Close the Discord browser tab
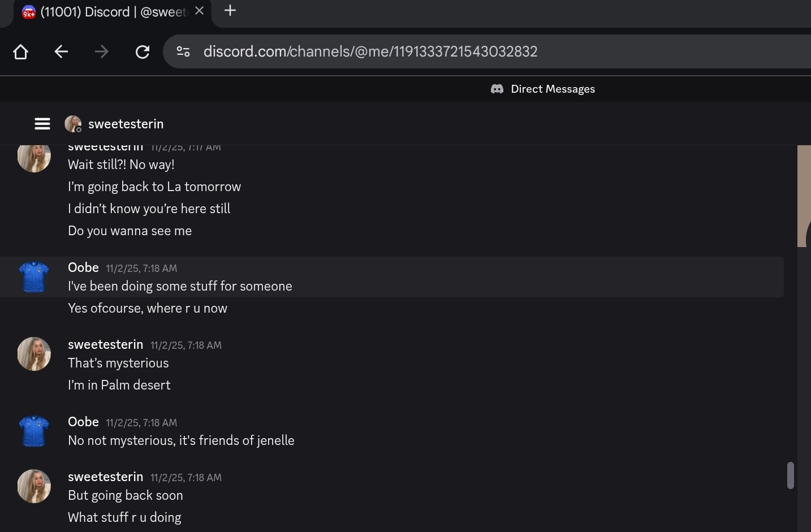Screen dimensions: 811x532 coord(199,11)
